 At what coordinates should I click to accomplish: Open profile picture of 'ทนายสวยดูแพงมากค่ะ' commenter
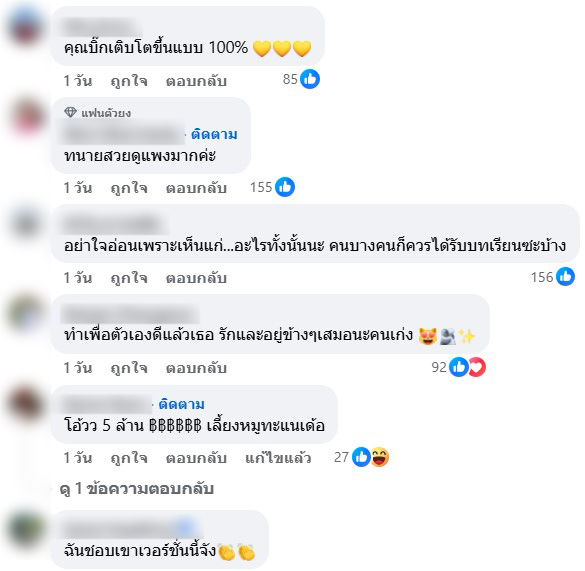click(x=27, y=116)
